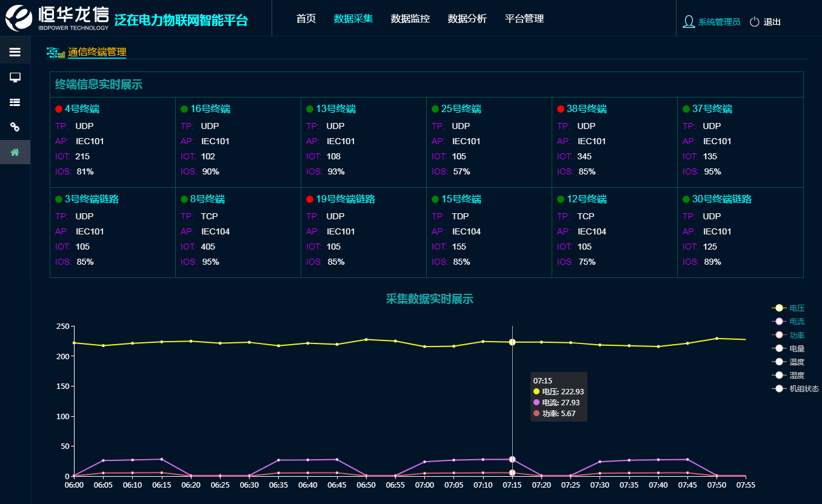Select the link/chain icon in the sidebar

pos(15,127)
